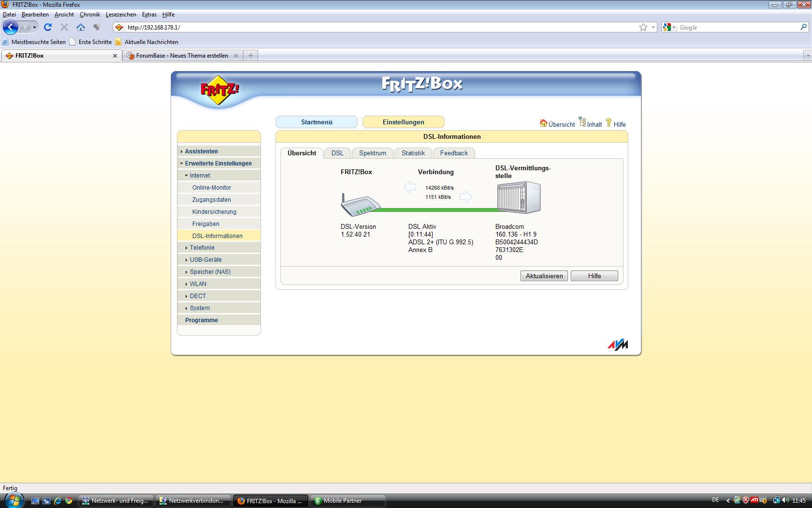Open Aktuelle Nachrichten feed bookmark
This screenshot has width=812, height=508.
(x=147, y=42)
